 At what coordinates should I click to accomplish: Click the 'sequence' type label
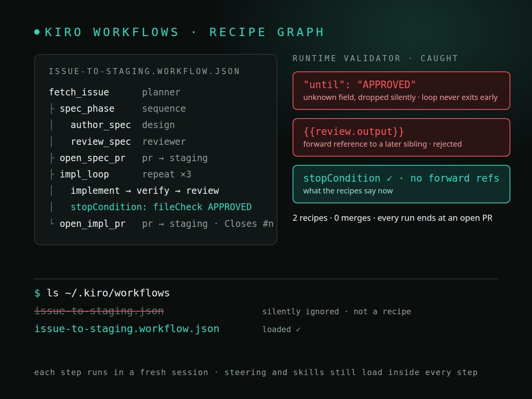(x=164, y=109)
